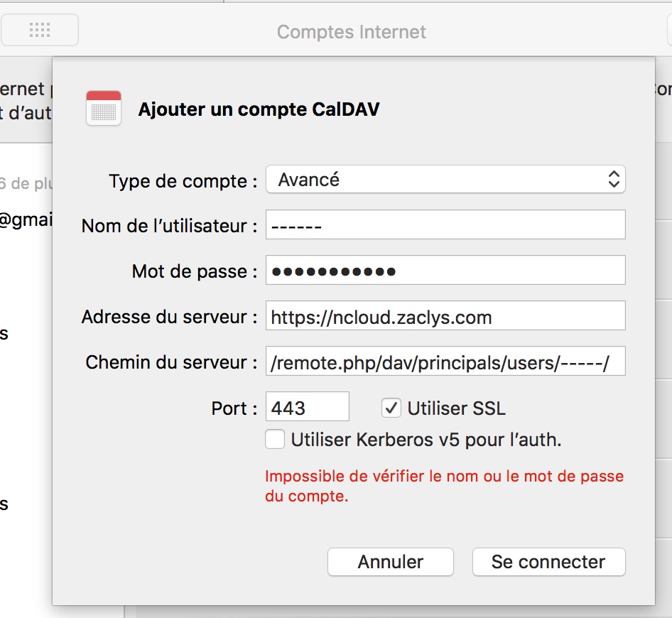Image resolution: width=672 pixels, height=618 pixels.
Task: Click the Adresse du serveur label
Action: coord(169,317)
